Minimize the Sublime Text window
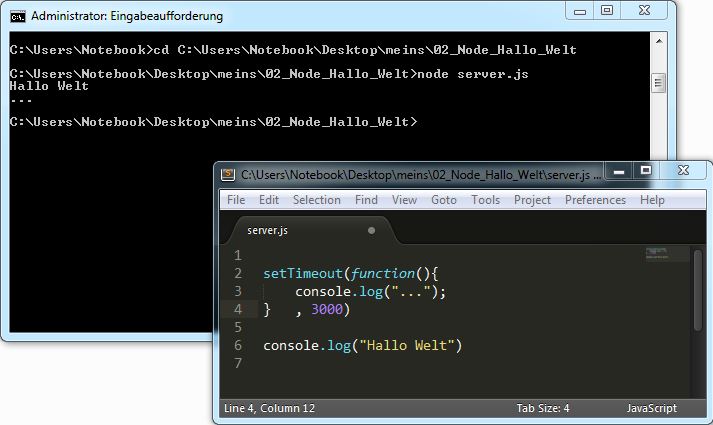The image size is (713, 425). pyautogui.click(x=619, y=171)
